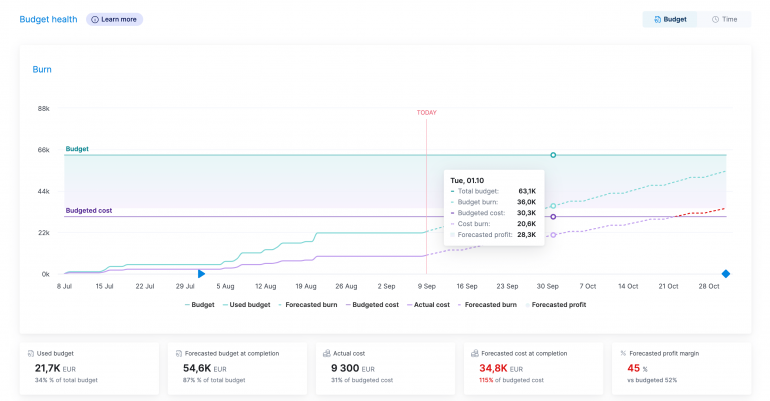The width and height of the screenshot is (770, 401).
Task: Click the Actual cost card icon
Action: click(x=326, y=353)
